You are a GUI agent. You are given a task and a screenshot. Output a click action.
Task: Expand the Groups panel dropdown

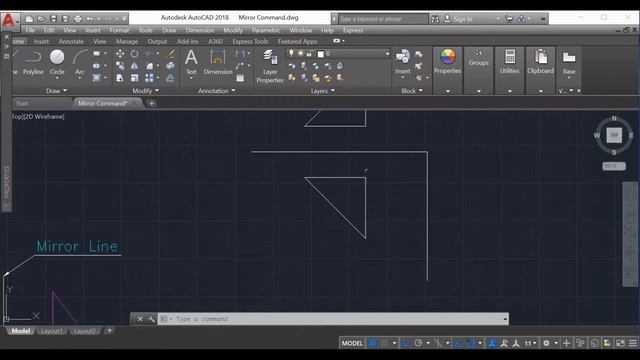[x=479, y=91]
